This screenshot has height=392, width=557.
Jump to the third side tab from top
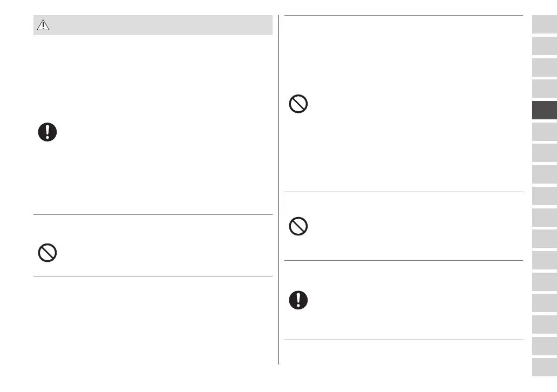point(544,67)
